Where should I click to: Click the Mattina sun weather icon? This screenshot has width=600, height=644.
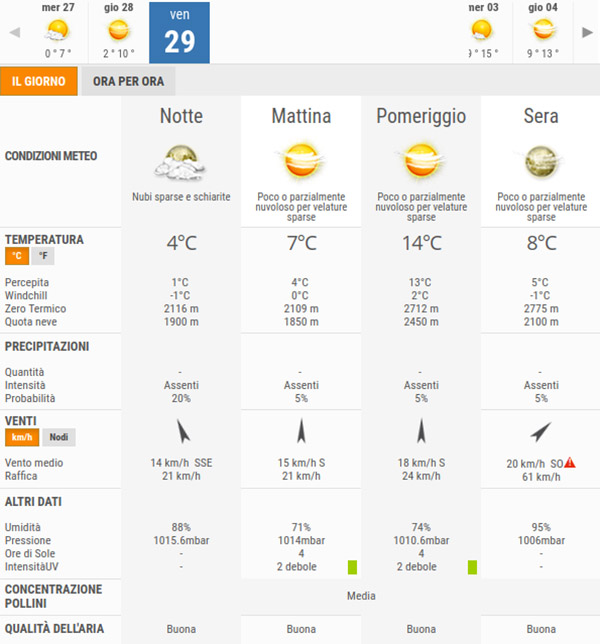point(301,161)
